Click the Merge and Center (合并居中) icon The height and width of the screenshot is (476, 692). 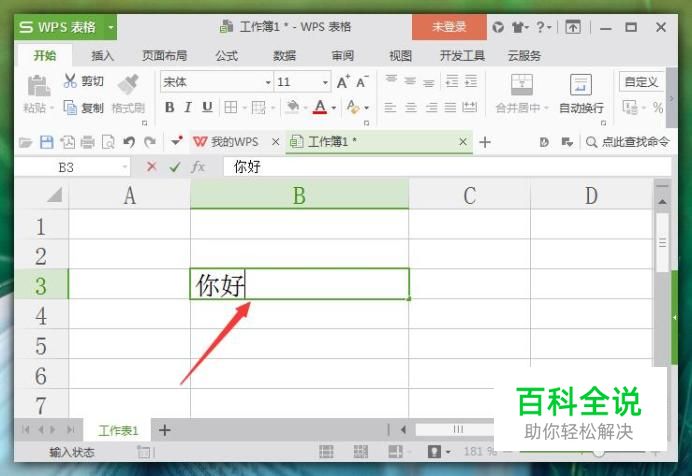(522, 84)
